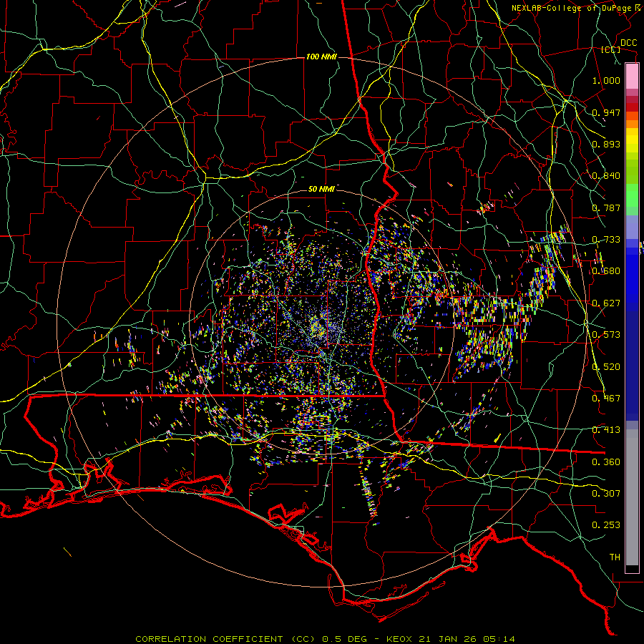This screenshot has height=644, width=644.
Task: Select the 0.307 legend value
Action: (606, 494)
